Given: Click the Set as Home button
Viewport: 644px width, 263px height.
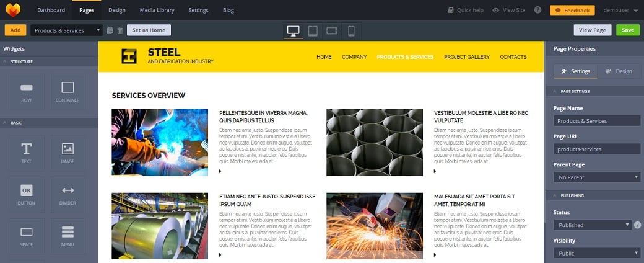Looking at the screenshot, I should pos(149,30).
